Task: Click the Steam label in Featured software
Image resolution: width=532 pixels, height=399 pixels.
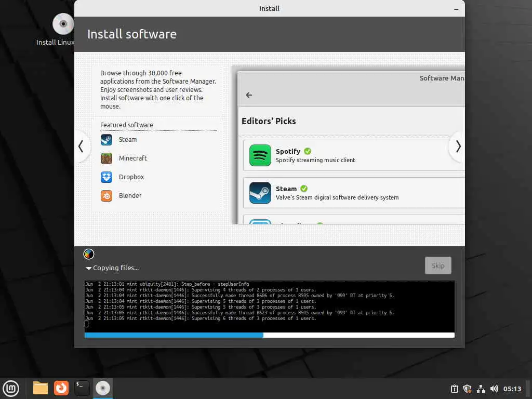Action: click(128, 140)
